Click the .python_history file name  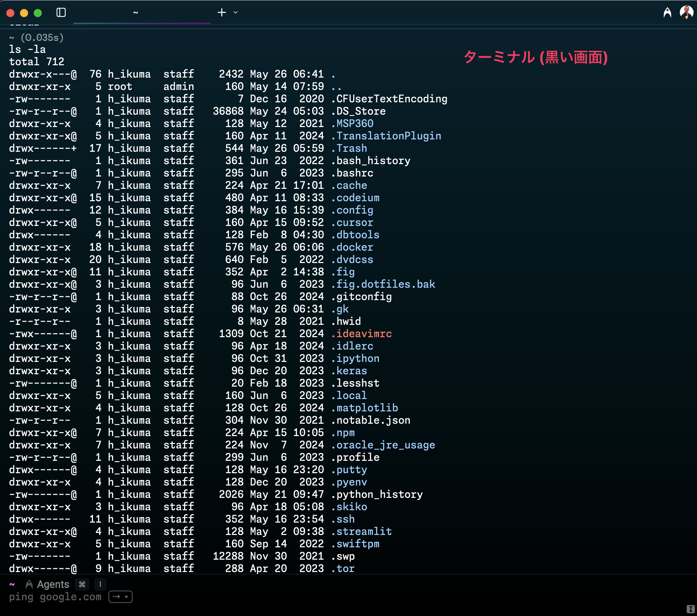click(x=377, y=494)
